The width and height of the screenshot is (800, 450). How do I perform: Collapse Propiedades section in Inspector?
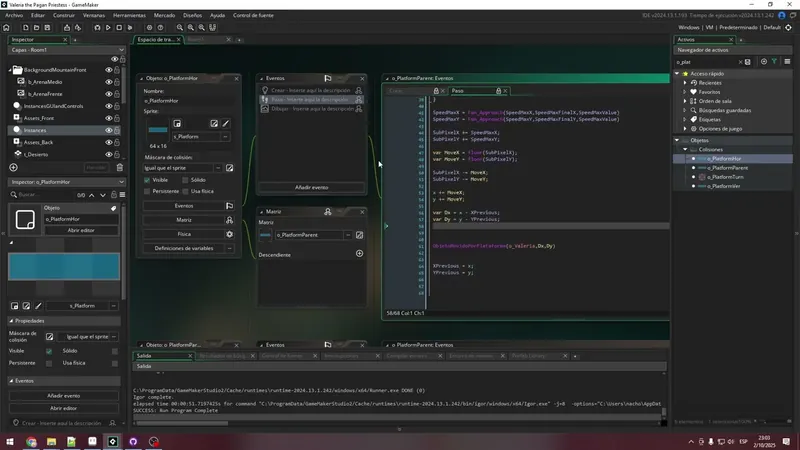tap(11, 321)
